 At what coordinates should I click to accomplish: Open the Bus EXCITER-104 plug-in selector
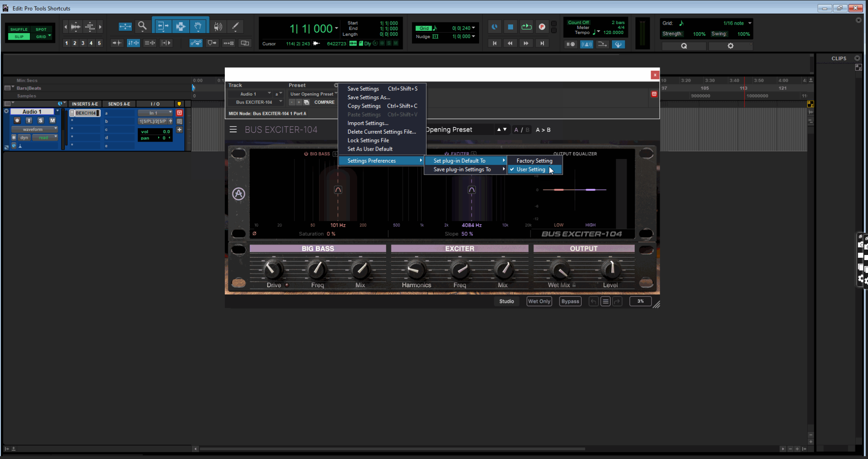pyautogui.click(x=255, y=102)
